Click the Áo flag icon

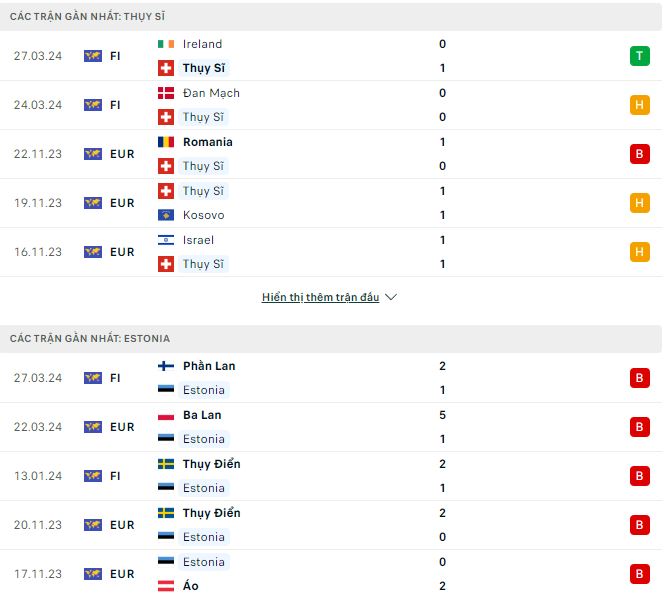166,586
